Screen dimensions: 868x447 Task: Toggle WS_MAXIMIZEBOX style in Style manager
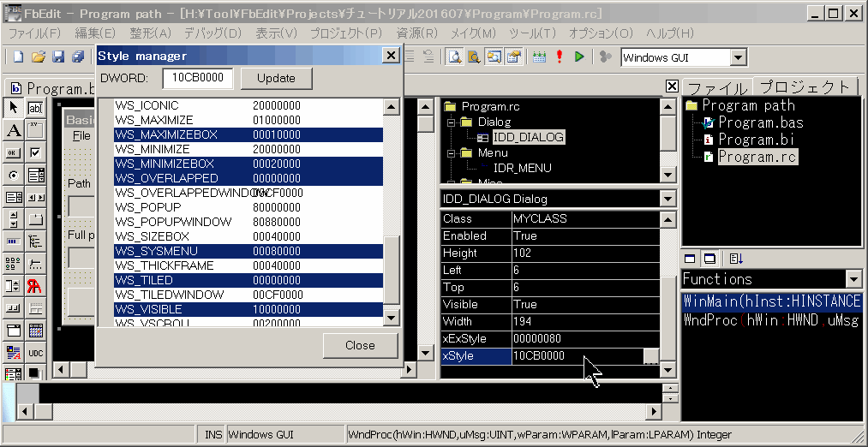[x=248, y=135]
